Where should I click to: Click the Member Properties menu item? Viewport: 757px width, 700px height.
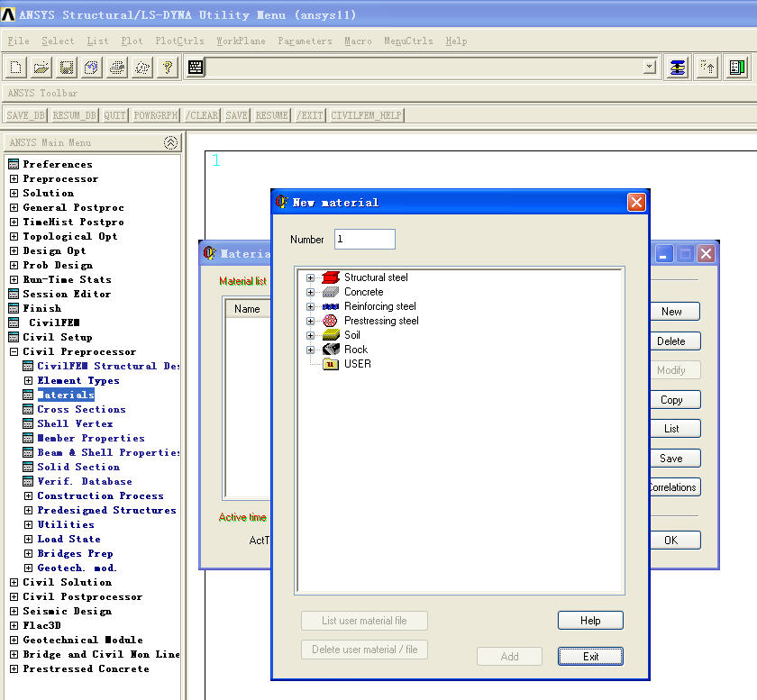tap(91, 439)
